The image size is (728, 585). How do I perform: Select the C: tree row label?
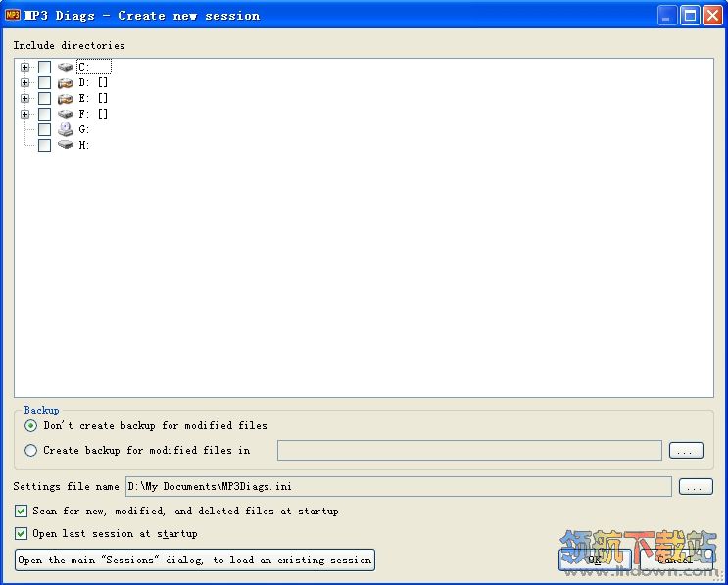tap(94, 67)
